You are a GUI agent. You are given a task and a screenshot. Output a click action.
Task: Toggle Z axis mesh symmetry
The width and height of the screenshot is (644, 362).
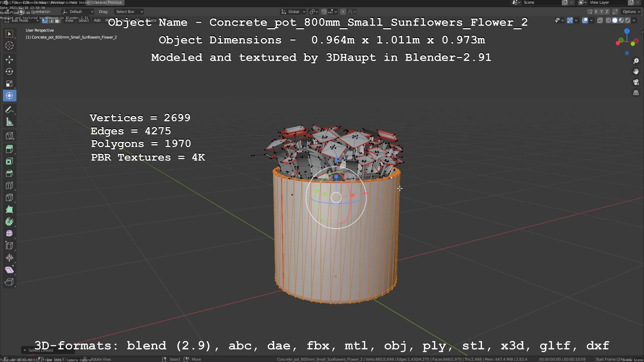607,12
